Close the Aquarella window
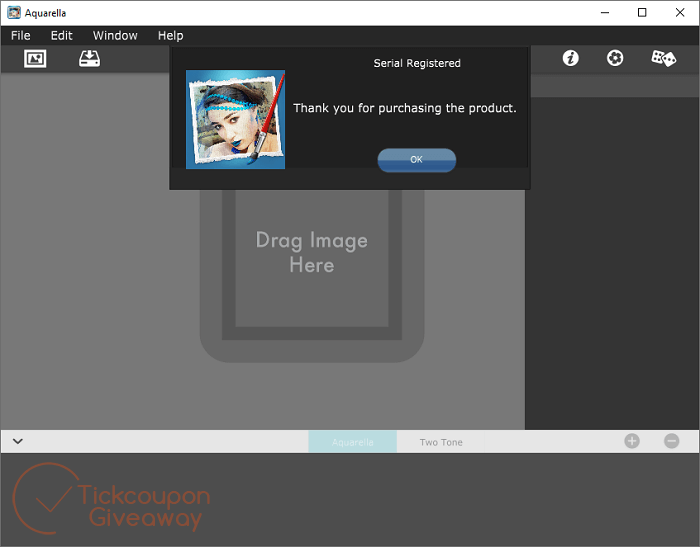 pos(679,13)
